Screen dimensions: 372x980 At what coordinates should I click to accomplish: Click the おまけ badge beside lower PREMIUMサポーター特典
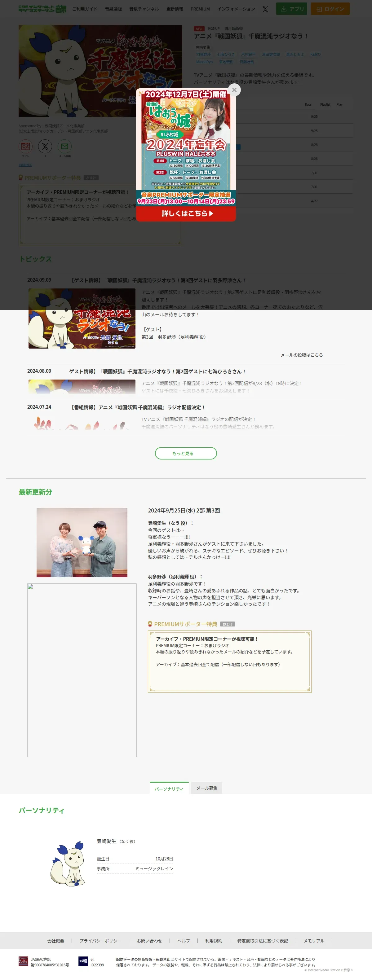click(x=227, y=624)
